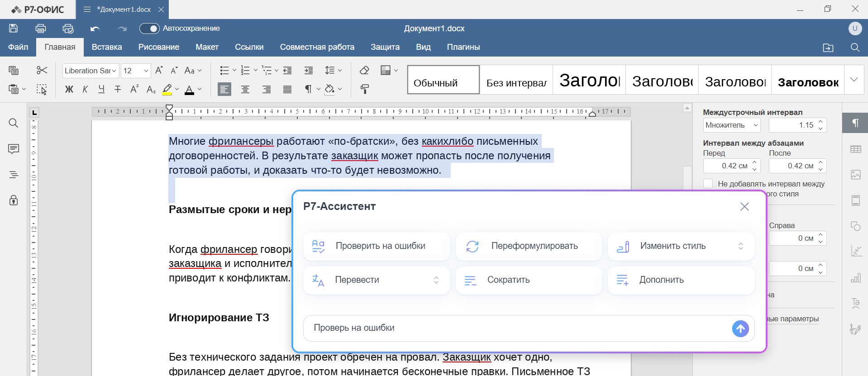Open the comments panel in left sidebar
Screen dimensions: 868x376
[x=14, y=149]
